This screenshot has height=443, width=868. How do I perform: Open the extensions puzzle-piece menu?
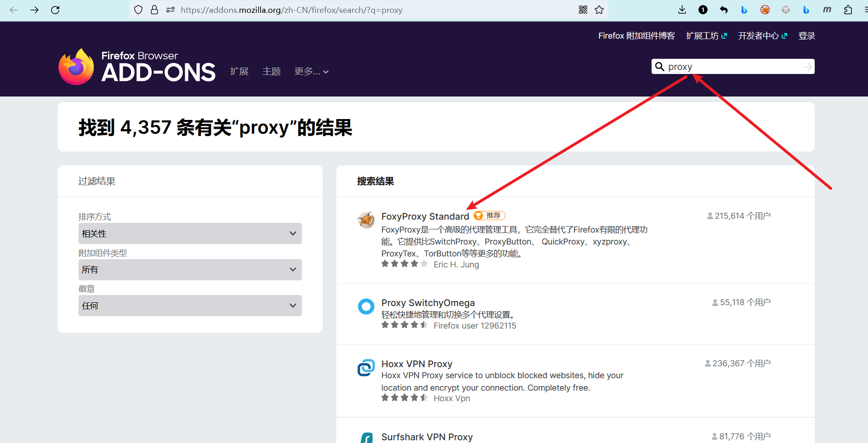click(x=848, y=10)
